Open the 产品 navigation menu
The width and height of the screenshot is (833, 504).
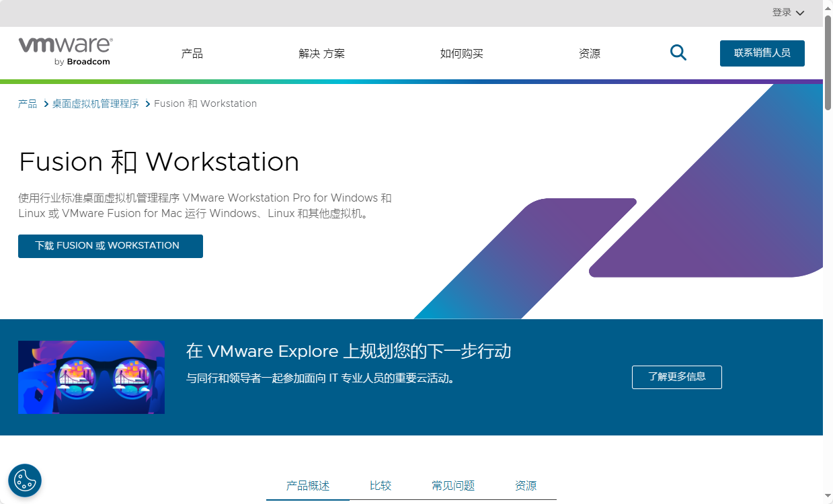pyautogui.click(x=192, y=54)
